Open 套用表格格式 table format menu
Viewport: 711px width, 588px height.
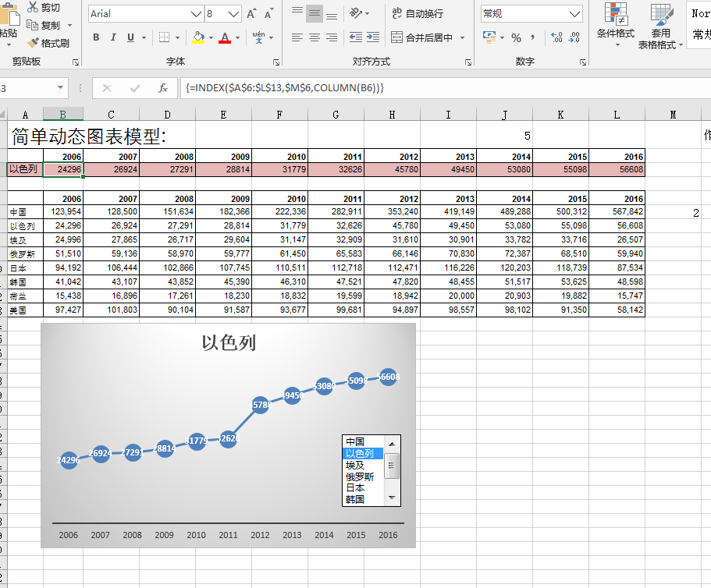660,27
